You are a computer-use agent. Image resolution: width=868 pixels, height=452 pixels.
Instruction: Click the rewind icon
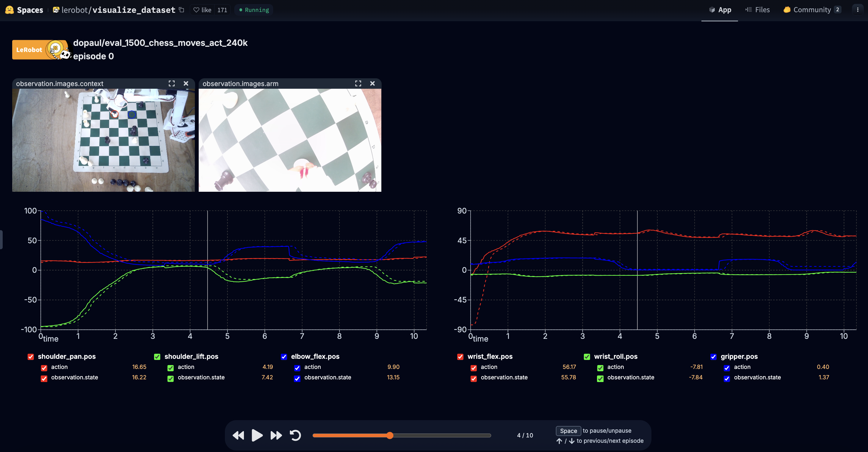(238, 435)
